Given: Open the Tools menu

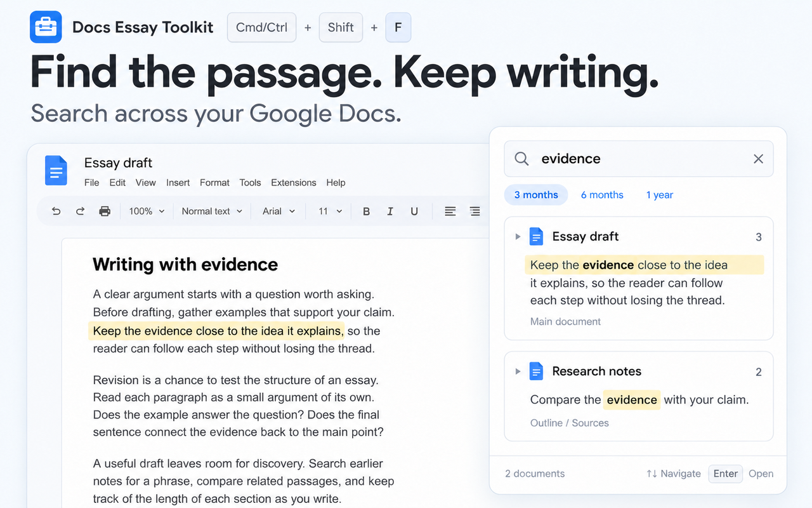Looking at the screenshot, I should click(x=251, y=183).
